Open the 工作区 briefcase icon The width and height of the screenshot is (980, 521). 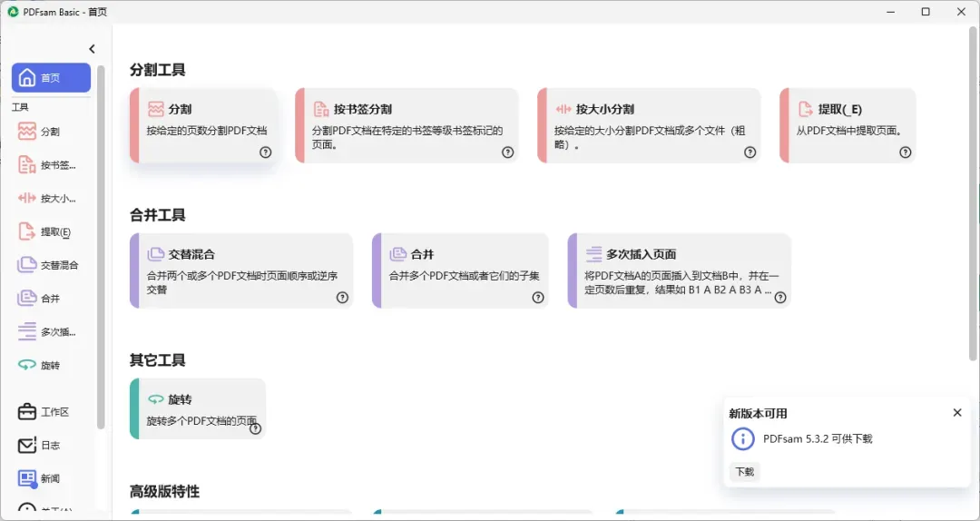pos(27,412)
